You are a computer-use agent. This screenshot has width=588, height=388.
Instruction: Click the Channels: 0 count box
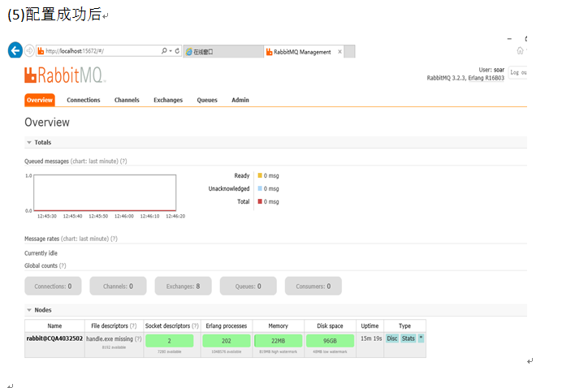coord(118,286)
